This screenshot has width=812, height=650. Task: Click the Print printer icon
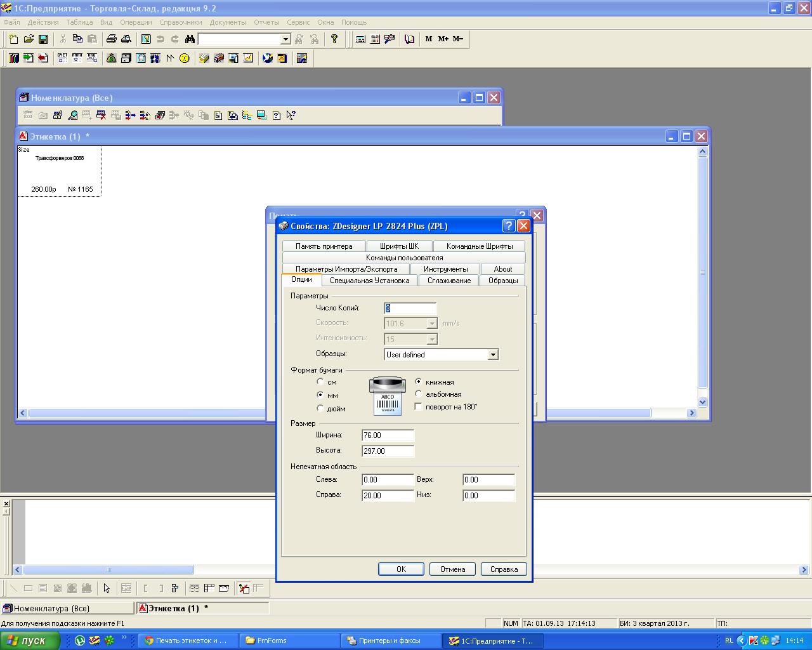(x=112, y=39)
